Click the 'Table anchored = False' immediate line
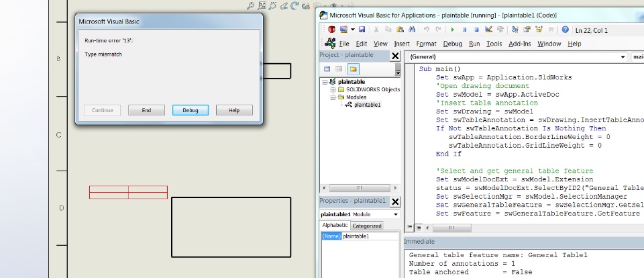 (x=471, y=272)
